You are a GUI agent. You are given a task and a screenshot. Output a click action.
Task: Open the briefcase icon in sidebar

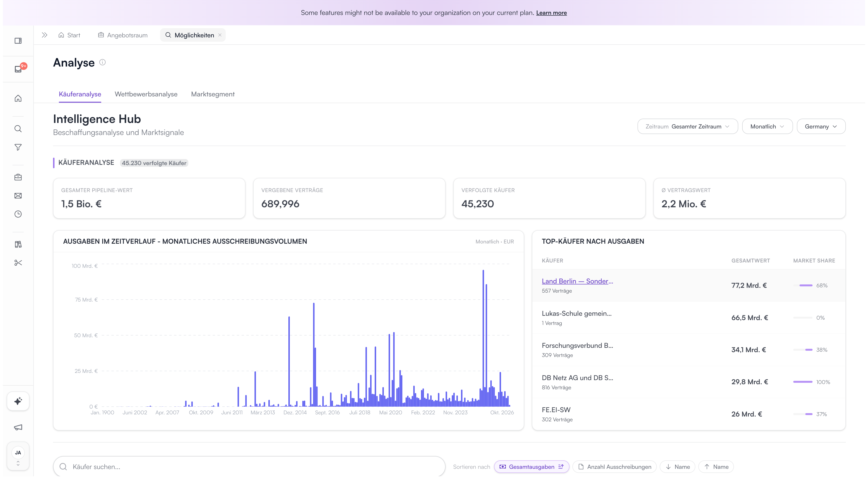coord(18,177)
